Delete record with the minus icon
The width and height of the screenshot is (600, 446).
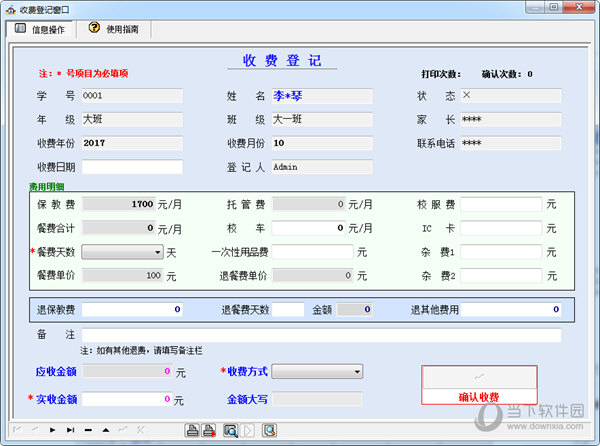point(88,430)
